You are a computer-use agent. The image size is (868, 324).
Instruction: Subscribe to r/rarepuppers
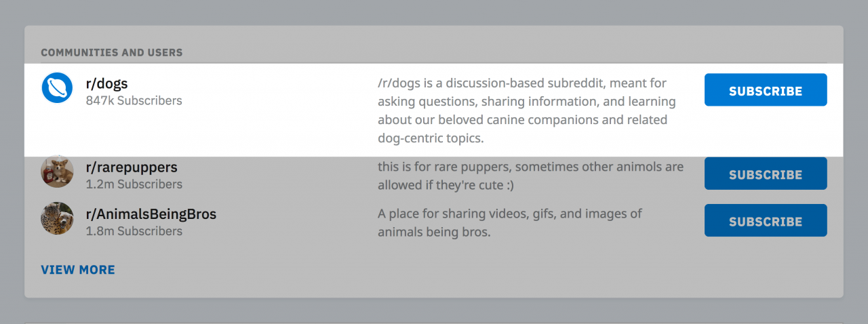pyautogui.click(x=766, y=174)
